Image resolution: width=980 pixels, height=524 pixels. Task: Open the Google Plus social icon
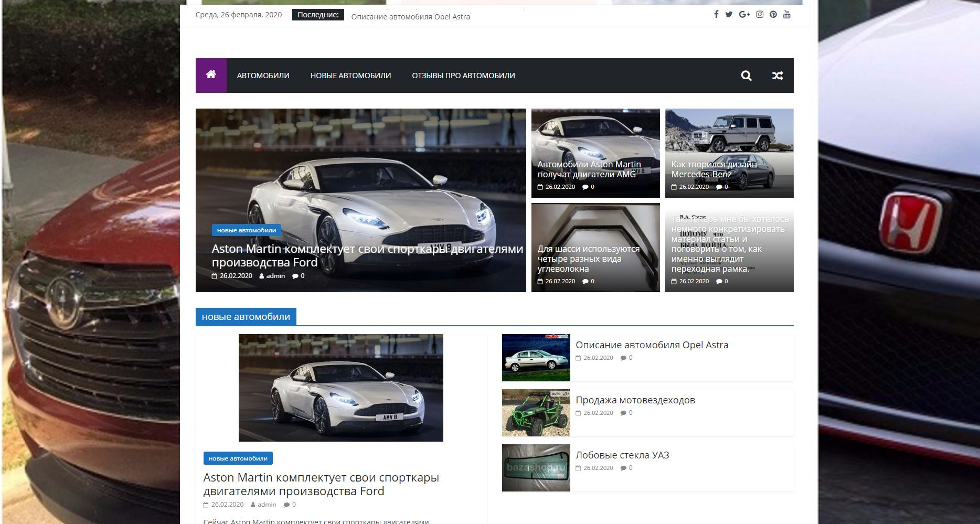[x=744, y=15]
